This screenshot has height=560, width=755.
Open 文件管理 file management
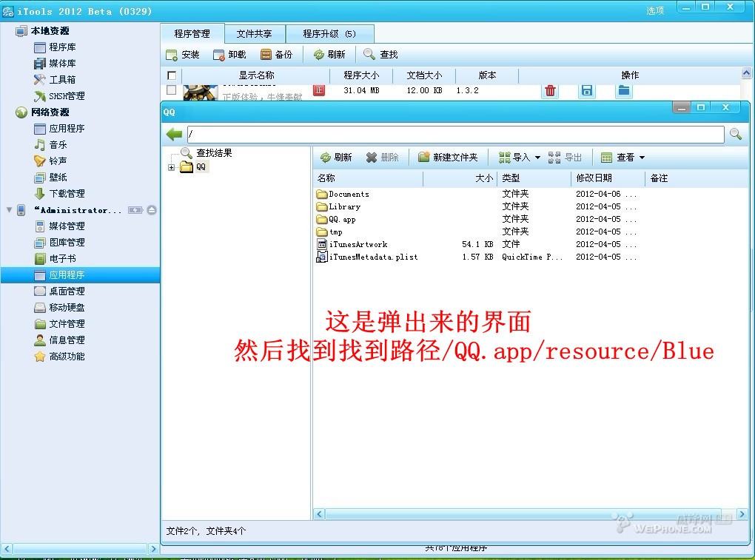coord(59,324)
